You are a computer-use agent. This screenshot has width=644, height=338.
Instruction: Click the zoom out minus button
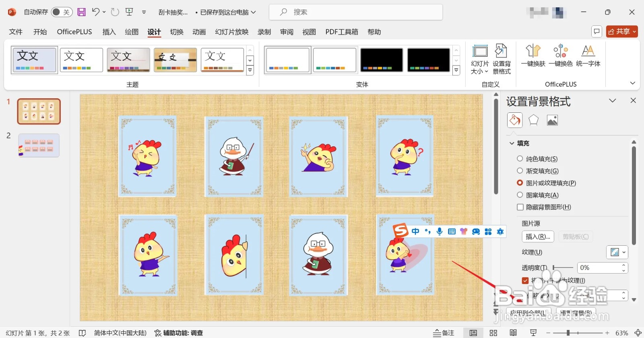point(548,333)
